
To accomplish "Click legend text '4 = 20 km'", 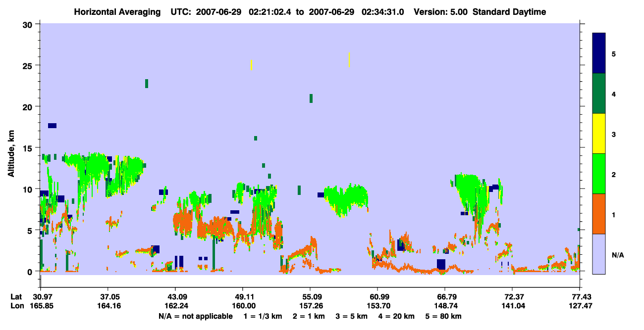I will click(397, 316).
